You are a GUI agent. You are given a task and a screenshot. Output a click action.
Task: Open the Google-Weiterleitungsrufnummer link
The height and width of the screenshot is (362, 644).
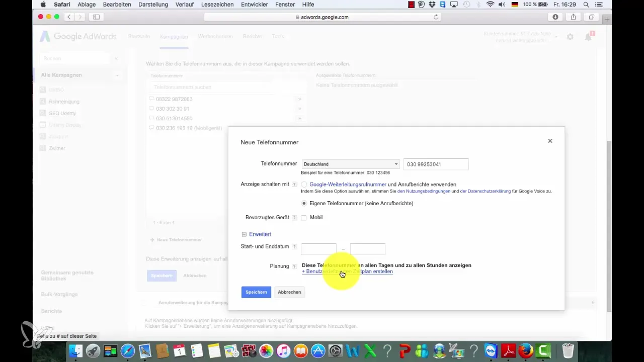(348, 185)
